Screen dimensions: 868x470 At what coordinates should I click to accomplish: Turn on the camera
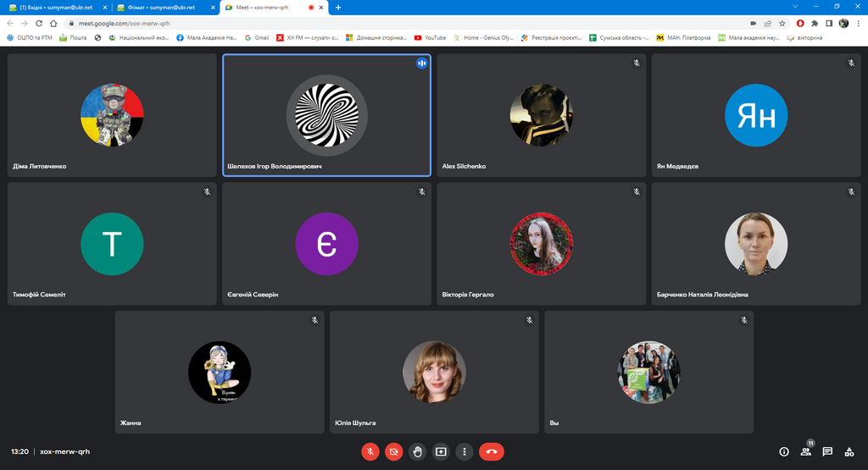[394, 451]
